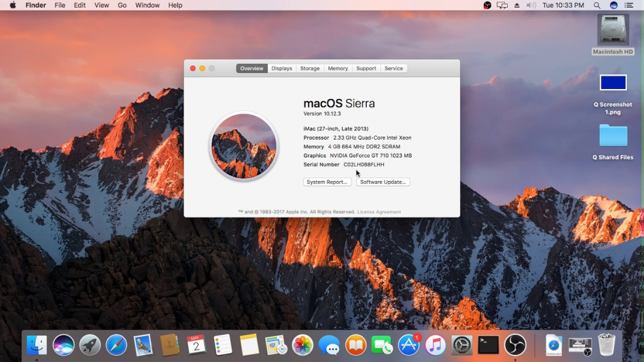The width and height of the screenshot is (644, 362).
Task: Open the Help menu
Action: (x=175, y=5)
